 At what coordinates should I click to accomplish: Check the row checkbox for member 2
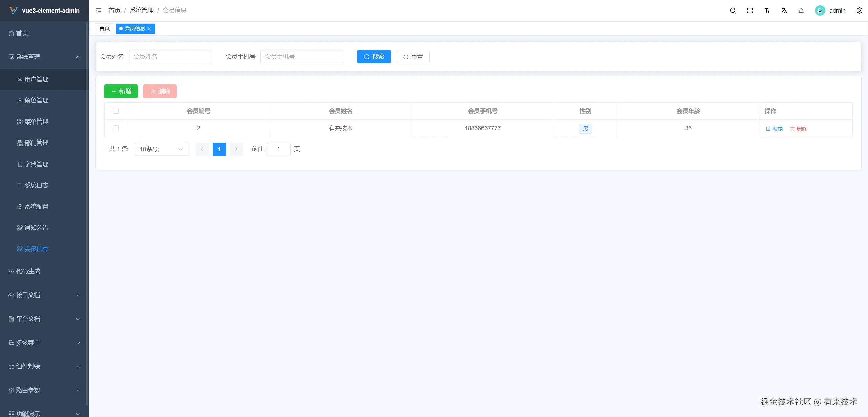click(x=116, y=128)
